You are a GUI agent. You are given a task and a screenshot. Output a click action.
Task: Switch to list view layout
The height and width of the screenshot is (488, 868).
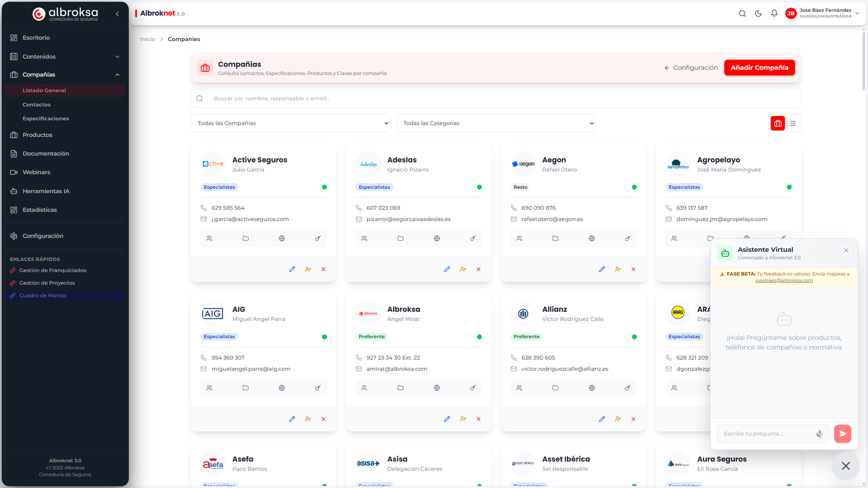793,124
